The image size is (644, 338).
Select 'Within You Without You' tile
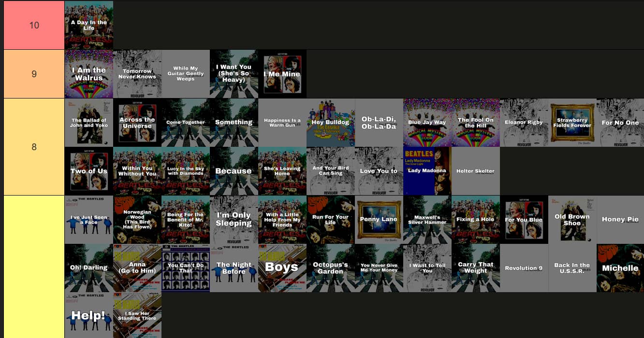click(x=137, y=171)
